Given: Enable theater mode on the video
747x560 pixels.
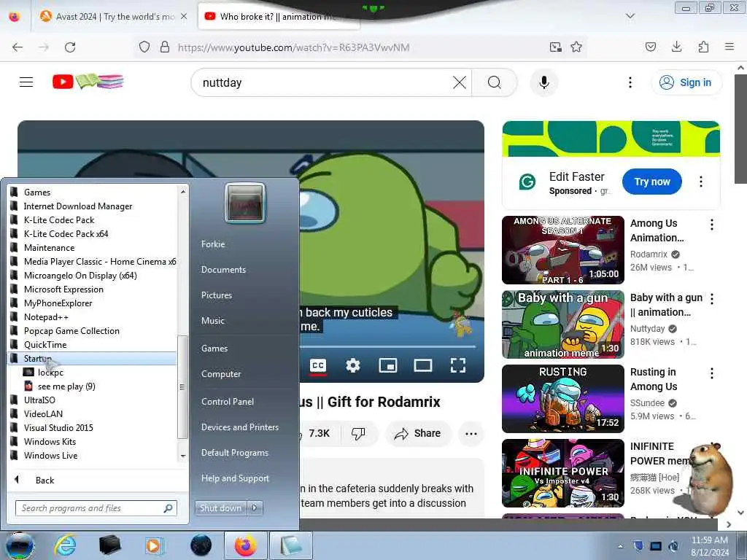Looking at the screenshot, I should pos(422,366).
